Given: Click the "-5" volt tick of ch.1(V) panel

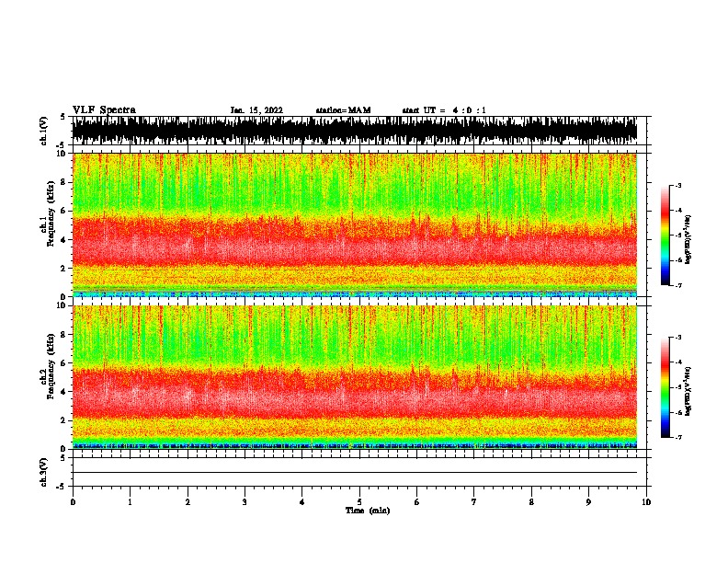Looking at the screenshot, I should (x=63, y=146).
